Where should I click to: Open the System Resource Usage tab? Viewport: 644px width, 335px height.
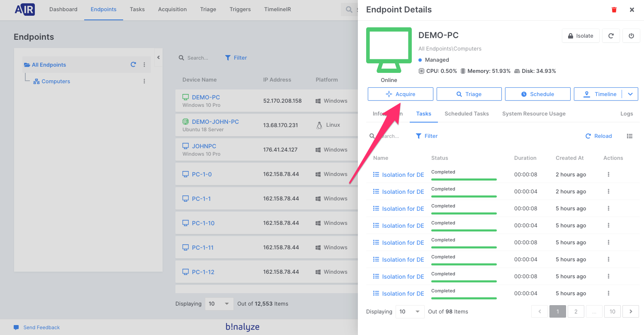(x=534, y=113)
